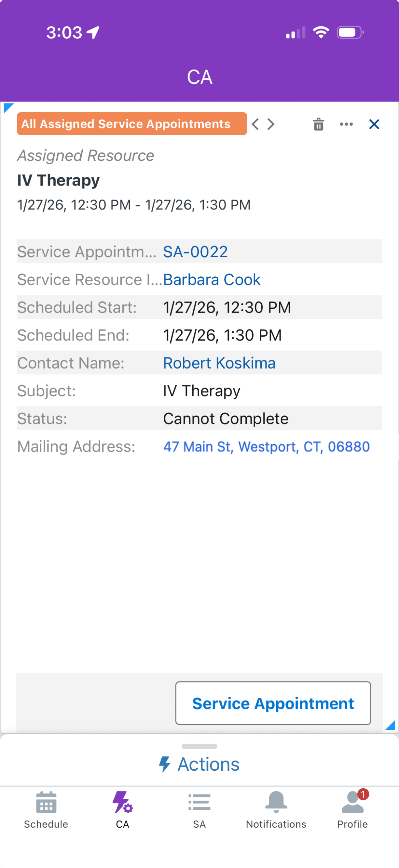Open the Notifications bell tab
The image size is (399, 868).
pyautogui.click(x=276, y=810)
